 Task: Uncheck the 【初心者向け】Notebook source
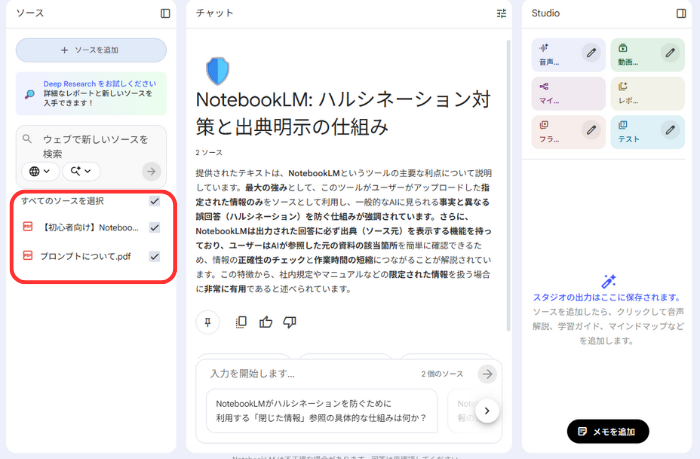point(154,228)
